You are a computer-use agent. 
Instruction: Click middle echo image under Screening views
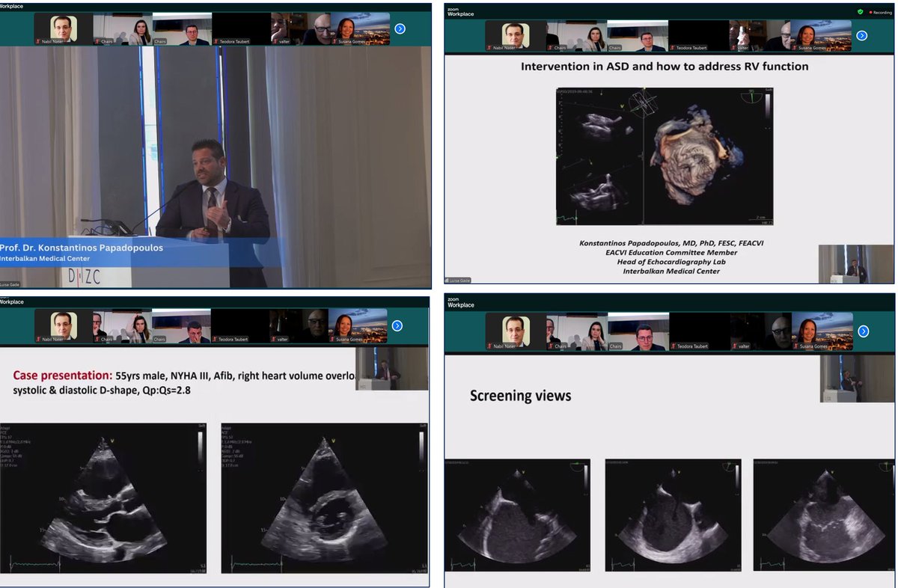(x=673, y=515)
